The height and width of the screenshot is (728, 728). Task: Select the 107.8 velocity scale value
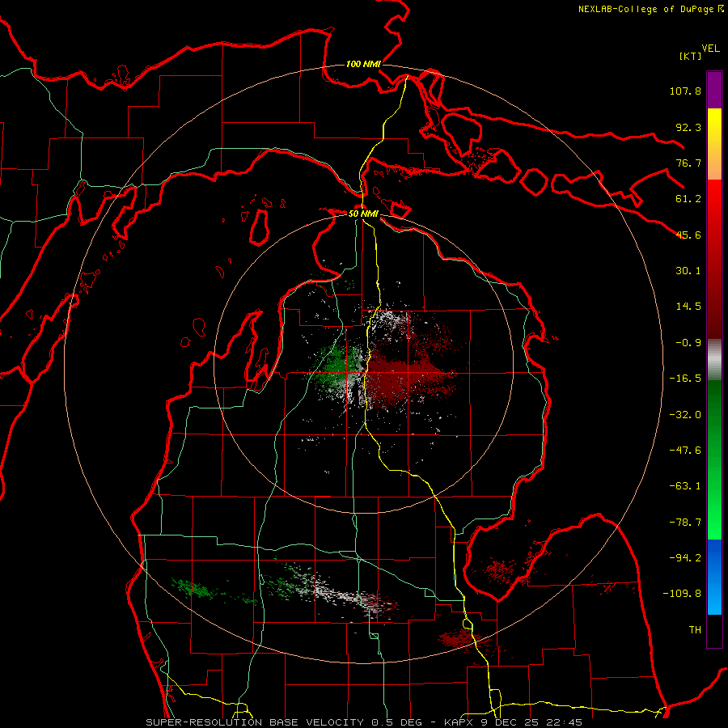(x=685, y=91)
